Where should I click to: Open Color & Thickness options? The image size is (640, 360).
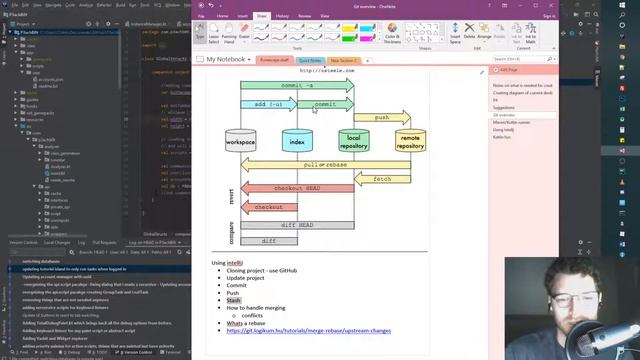pos(392,33)
